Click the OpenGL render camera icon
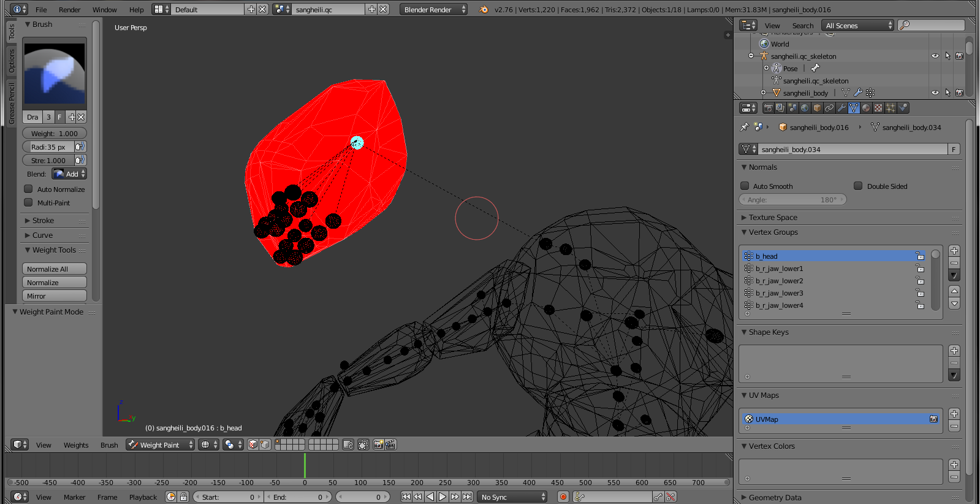The image size is (980, 504). [378, 445]
